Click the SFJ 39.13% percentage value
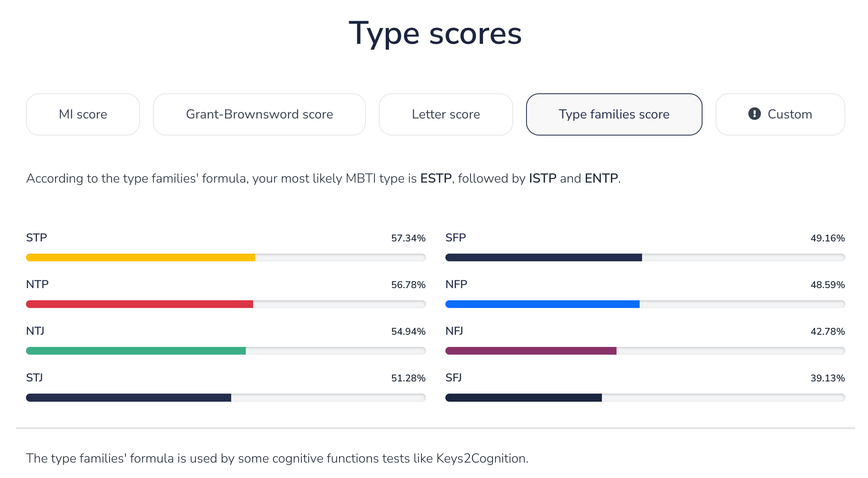 tap(827, 378)
